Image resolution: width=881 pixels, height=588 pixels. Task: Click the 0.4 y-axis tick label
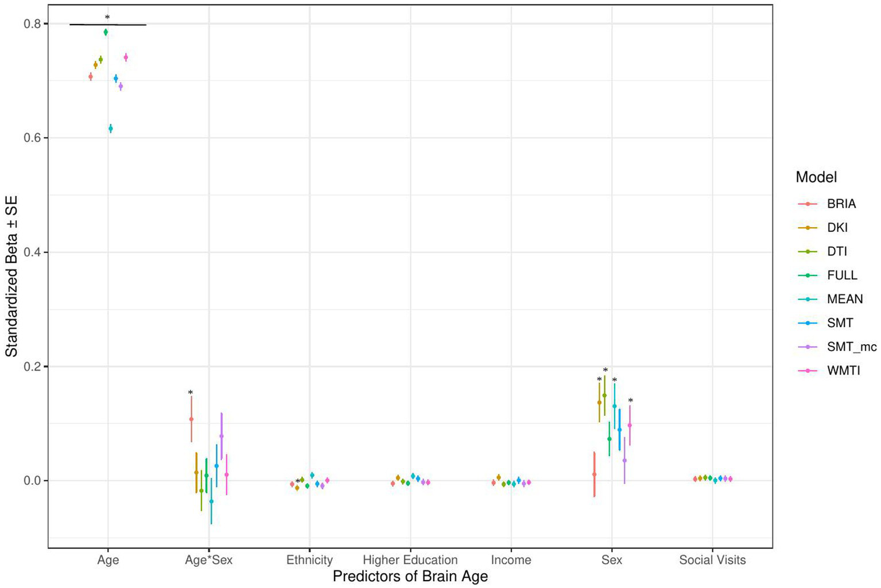pos(32,252)
